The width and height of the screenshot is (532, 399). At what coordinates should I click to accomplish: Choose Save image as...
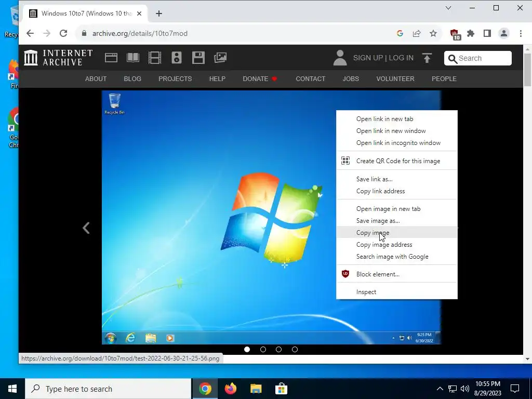pos(396,220)
